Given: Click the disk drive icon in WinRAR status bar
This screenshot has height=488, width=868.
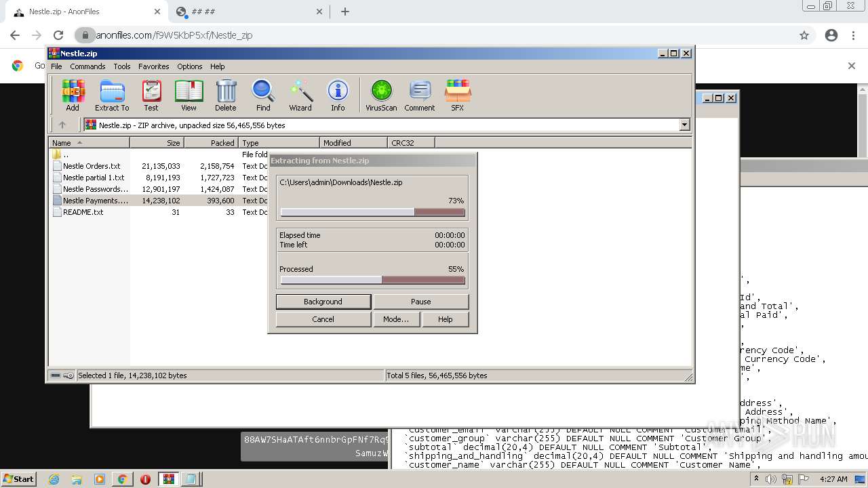Looking at the screenshot, I should [x=56, y=375].
